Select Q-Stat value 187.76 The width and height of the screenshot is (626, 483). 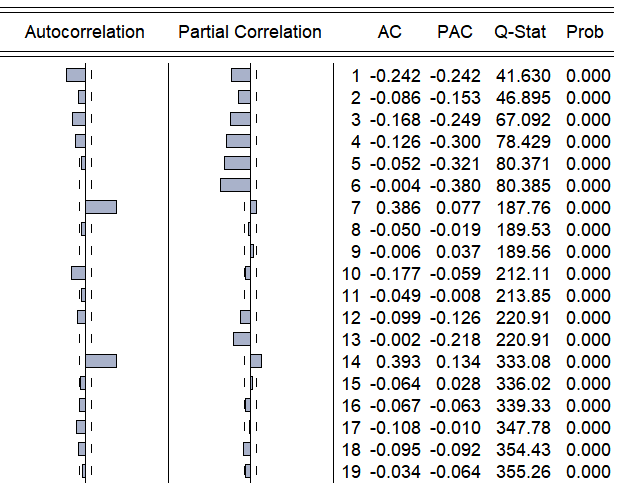tap(520, 208)
